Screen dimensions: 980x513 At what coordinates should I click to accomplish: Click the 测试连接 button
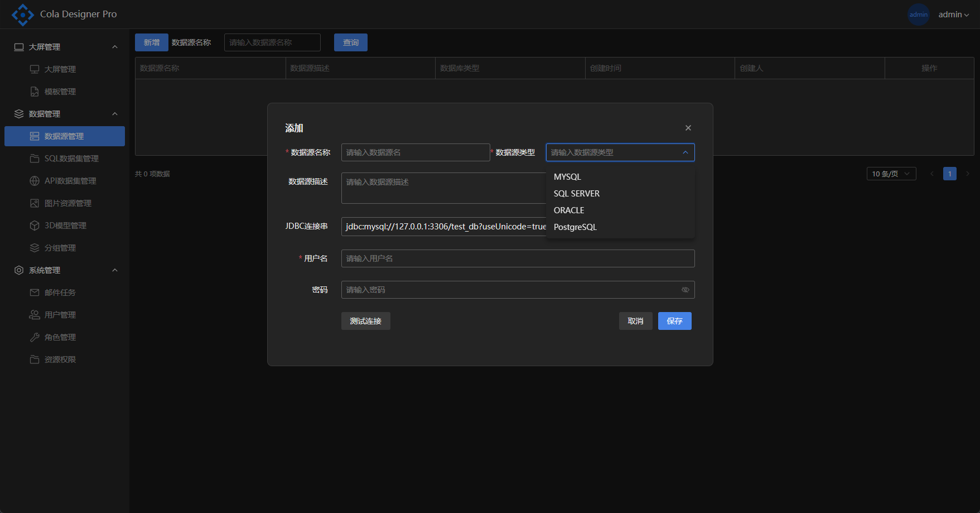pos(365,321)
